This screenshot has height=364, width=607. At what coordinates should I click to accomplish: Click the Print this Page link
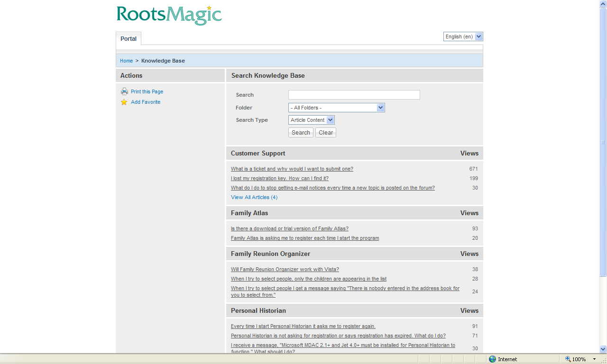pos(147,91)
